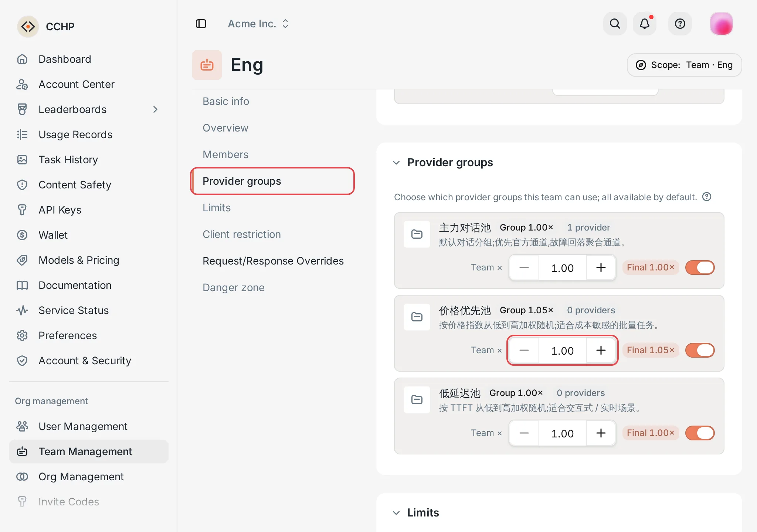Edit the 主力对话池 team multiplier value
Screen dimensions: 757x532
(562, 268)
